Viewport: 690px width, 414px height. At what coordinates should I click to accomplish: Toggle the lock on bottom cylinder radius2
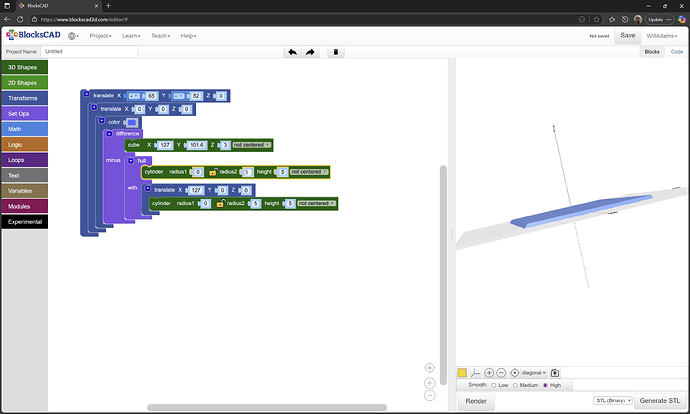click(x=220, y=203)
